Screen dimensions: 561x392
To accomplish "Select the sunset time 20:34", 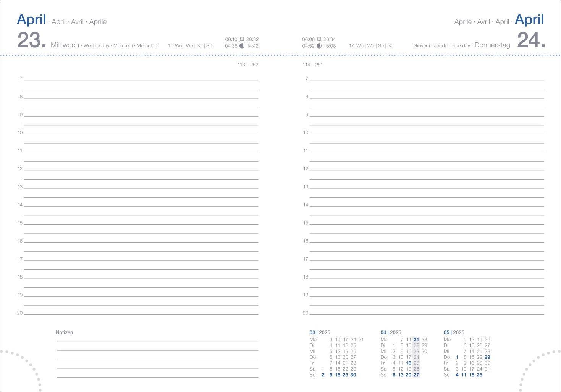I will [x=330, y=39].
